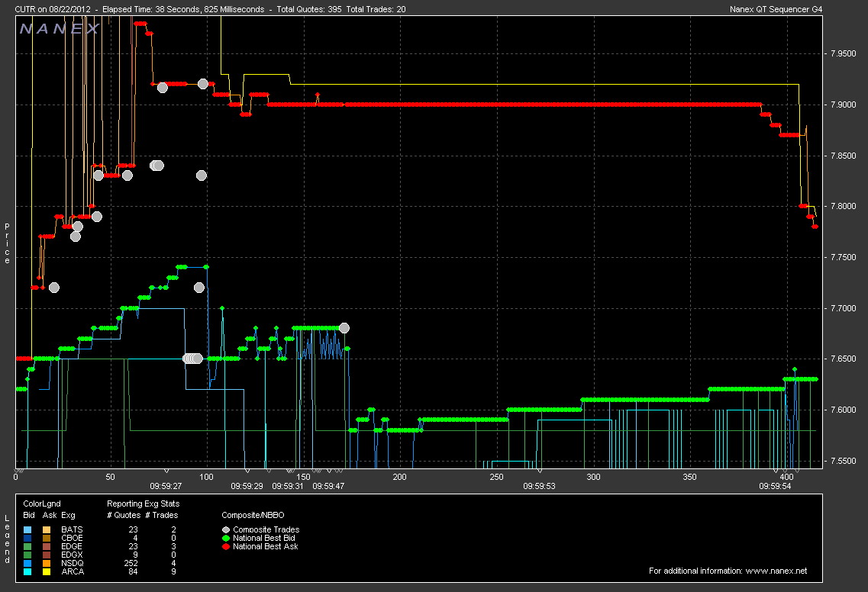
Task: Click the BATS ask color swatch
Action: (x=47, y=530)
